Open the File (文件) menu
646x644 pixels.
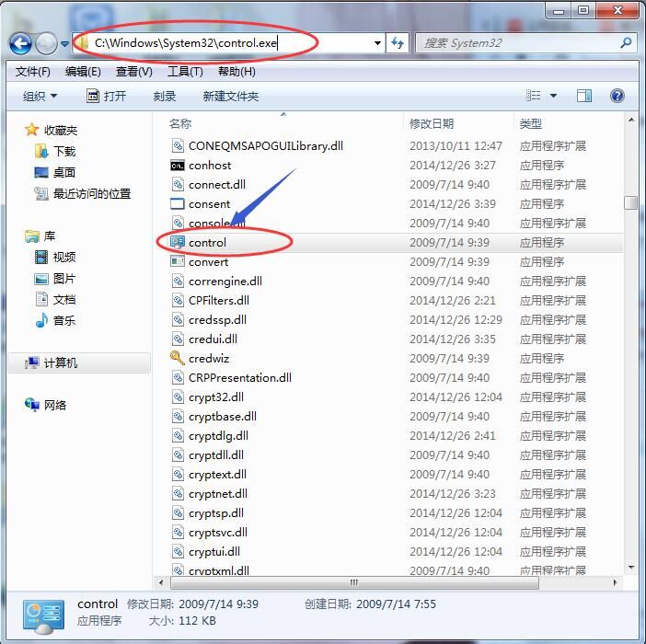point(33,71)
